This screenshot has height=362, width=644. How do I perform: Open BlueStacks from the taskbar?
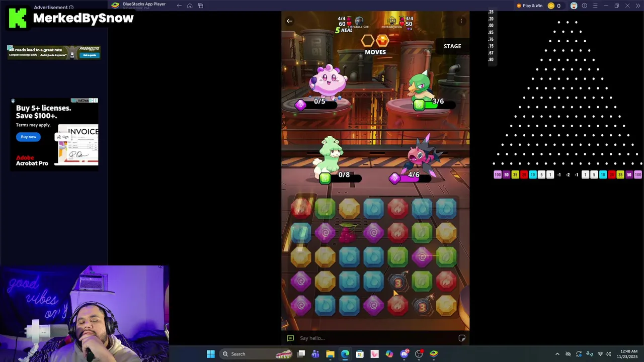tap(434, 354)
